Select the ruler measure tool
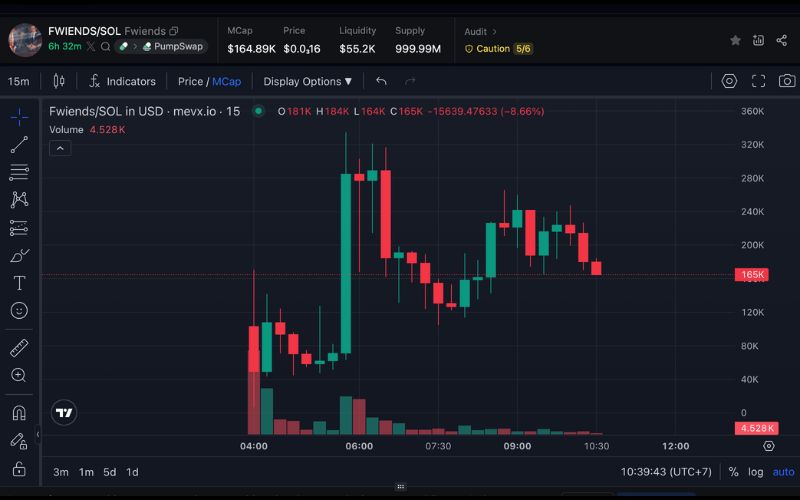 pos(19,348)
